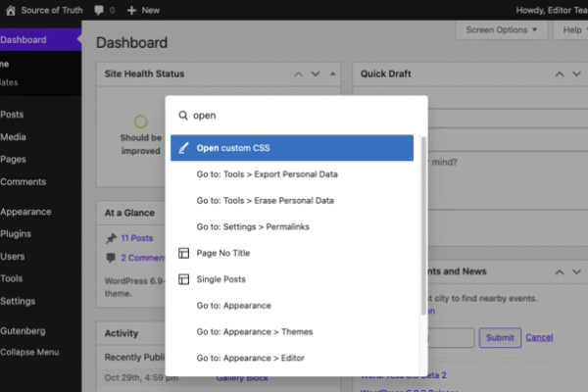588x392 pixels.
Task: Choose Go to: Appearance > Themes command
Action: point(254,332)
